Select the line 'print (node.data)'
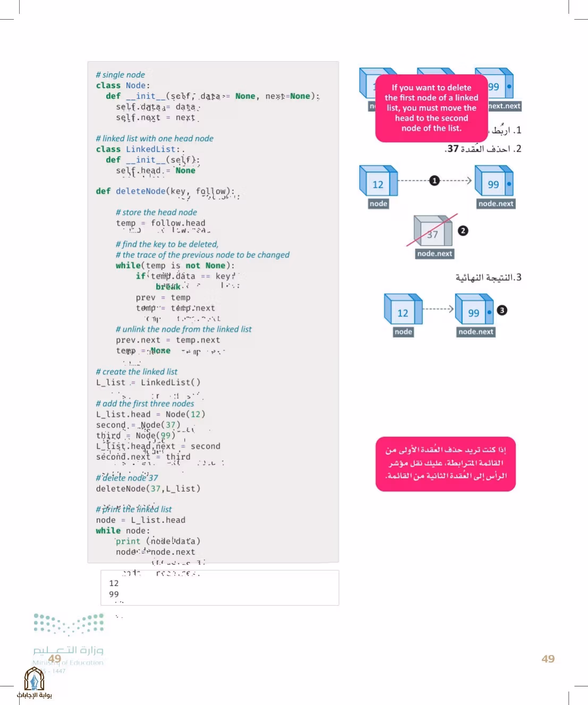Screen dimensions: 588x705 point(158,541)
